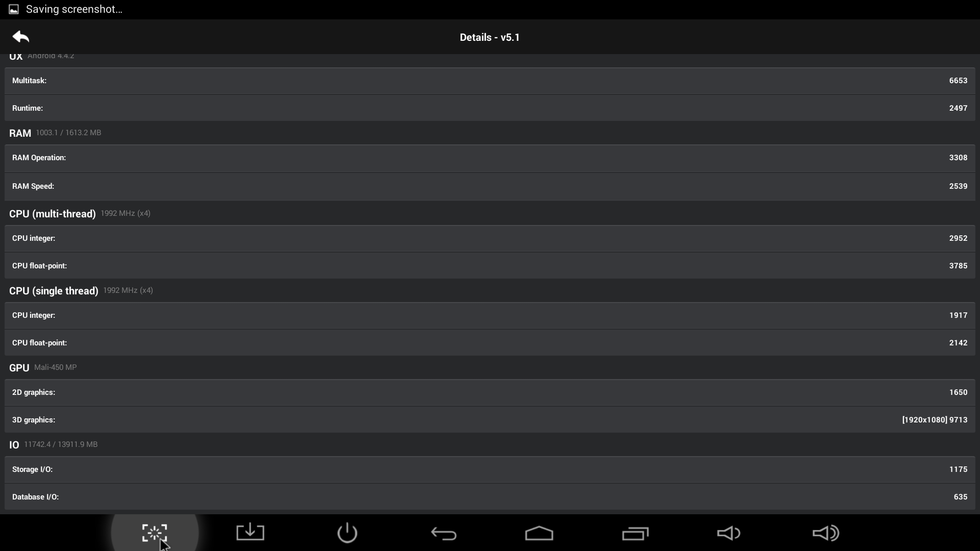Select the Multitask score row

(x=490, y=81)
